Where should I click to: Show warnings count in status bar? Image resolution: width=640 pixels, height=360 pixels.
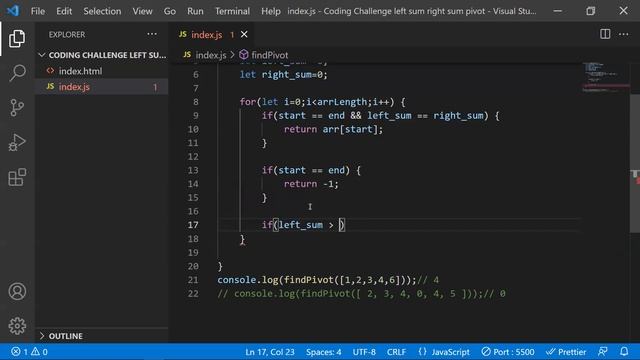point(40,351)
